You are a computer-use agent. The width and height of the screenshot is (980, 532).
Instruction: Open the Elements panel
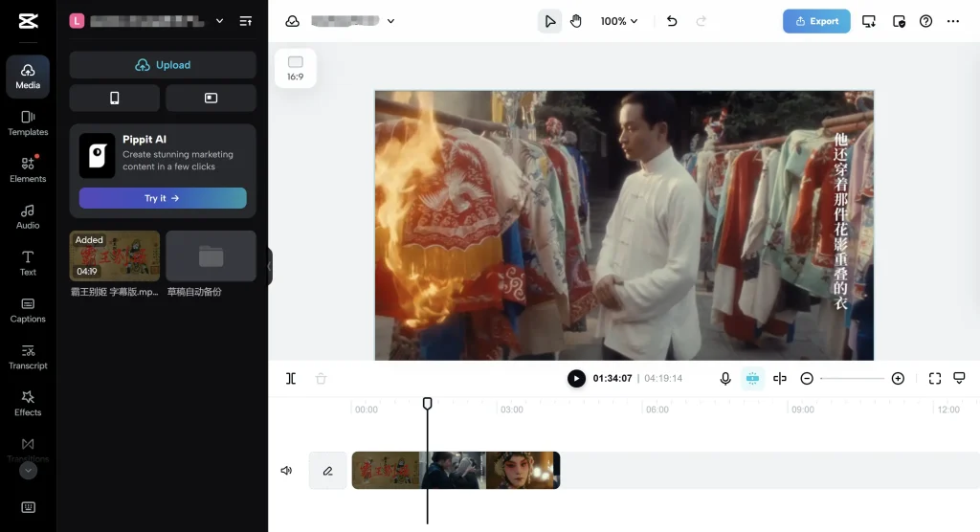pyautogui.click(x=28, y=169)
